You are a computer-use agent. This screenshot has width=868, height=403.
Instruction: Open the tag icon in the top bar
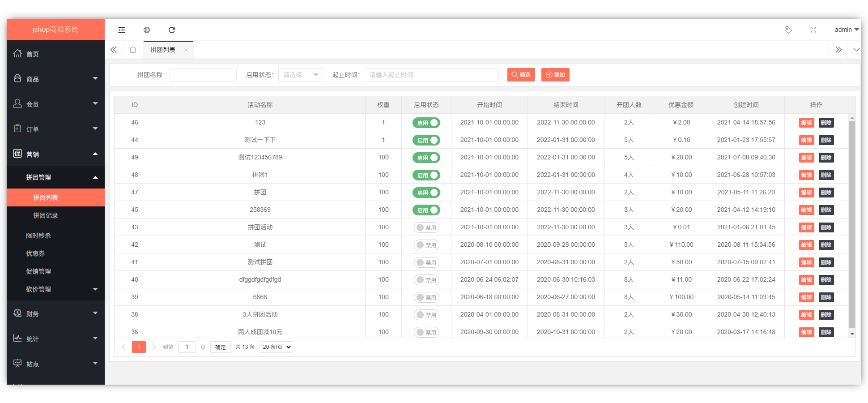788,30
